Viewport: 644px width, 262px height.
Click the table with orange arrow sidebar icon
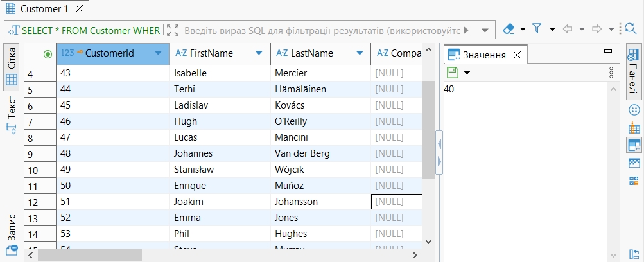tap(634, 128)
